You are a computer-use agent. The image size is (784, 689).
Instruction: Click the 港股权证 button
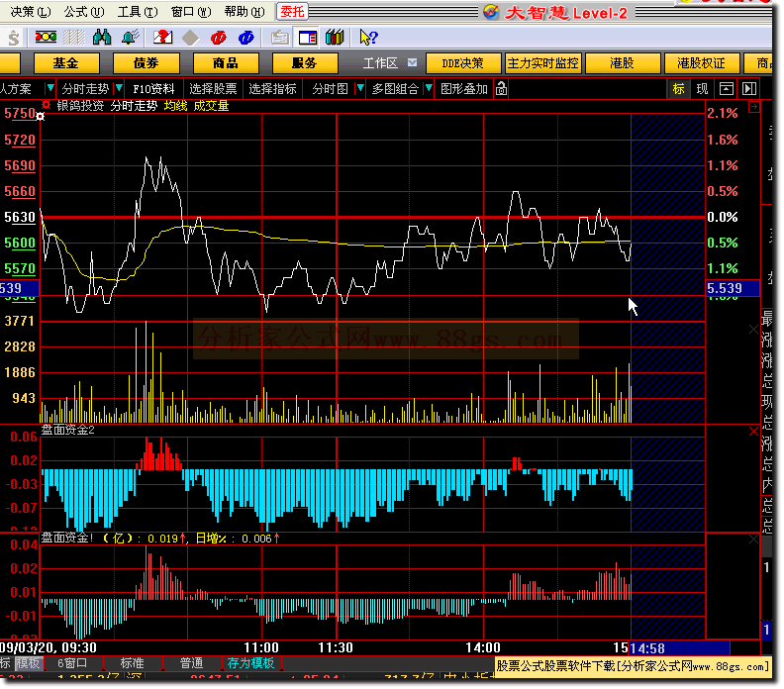[x=702, y=63]
